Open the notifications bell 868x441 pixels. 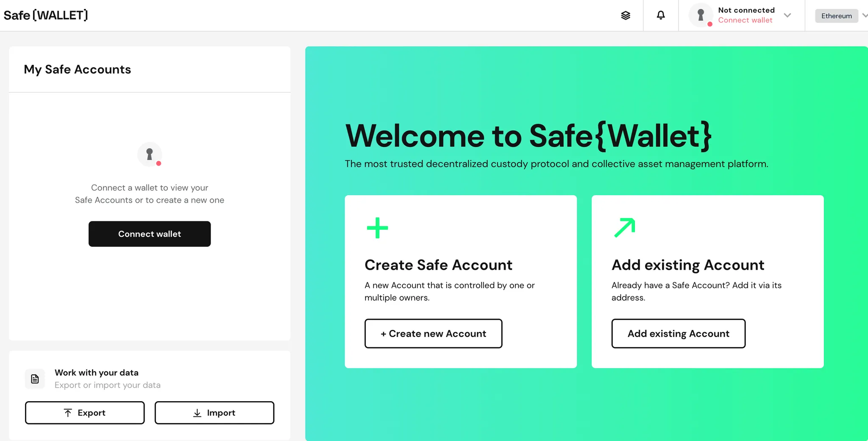[x=661, y=15]
